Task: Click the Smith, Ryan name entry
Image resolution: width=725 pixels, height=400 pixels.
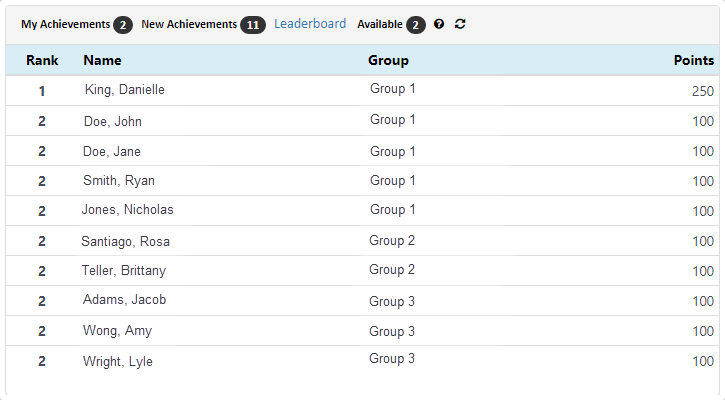Action: (119, 180)
